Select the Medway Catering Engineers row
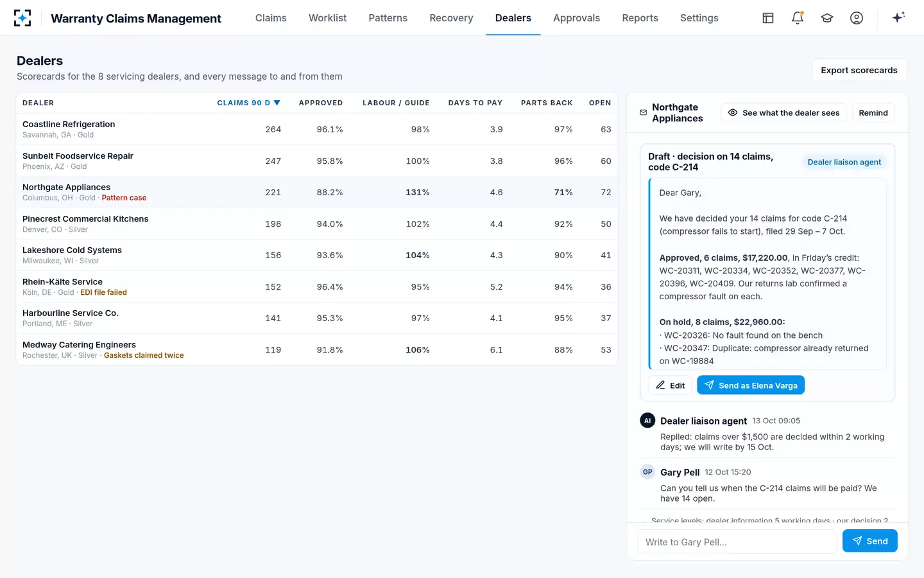The image size is (924, 578). point(317,349)
